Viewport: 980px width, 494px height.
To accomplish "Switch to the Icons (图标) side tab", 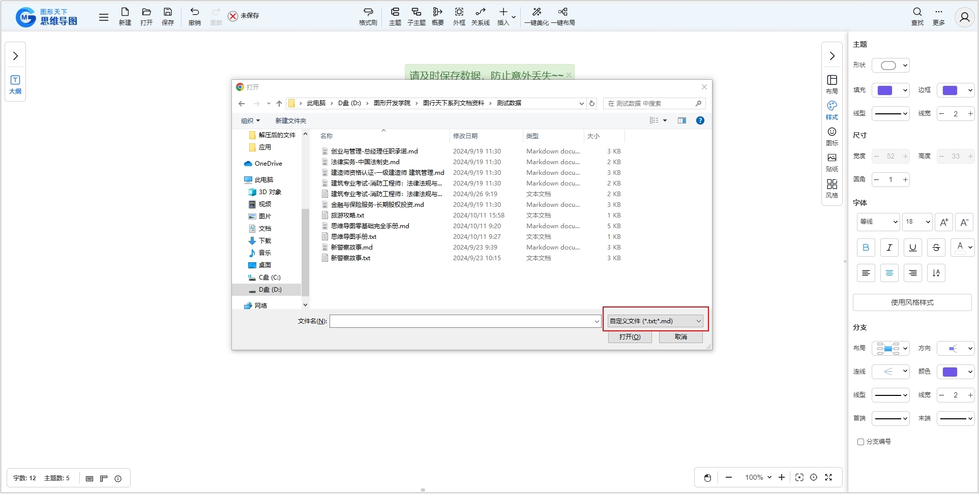I will click(x=832, y=136).
